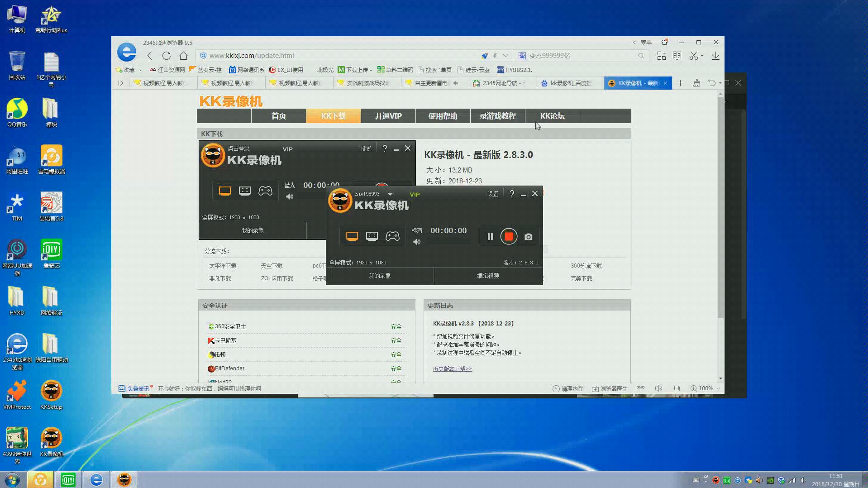
Task: Adjust the volume slider in front KK recorder
Action: 449,242
